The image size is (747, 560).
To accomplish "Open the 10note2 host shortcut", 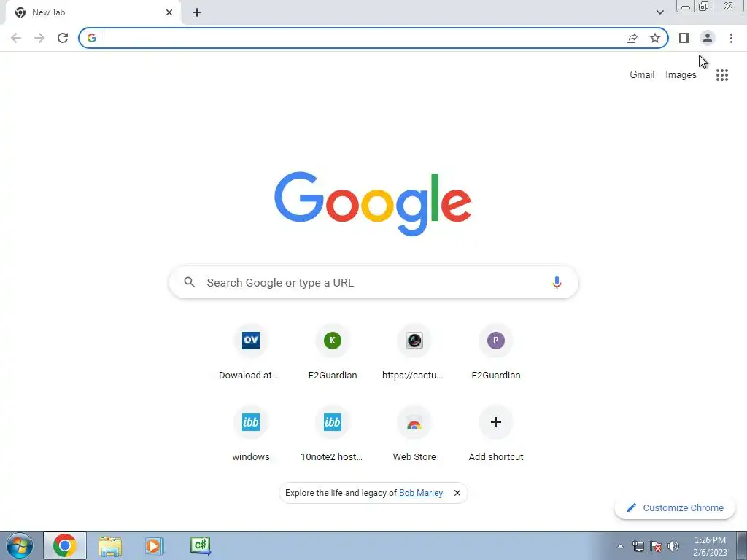I will click(x=333, y=435).
